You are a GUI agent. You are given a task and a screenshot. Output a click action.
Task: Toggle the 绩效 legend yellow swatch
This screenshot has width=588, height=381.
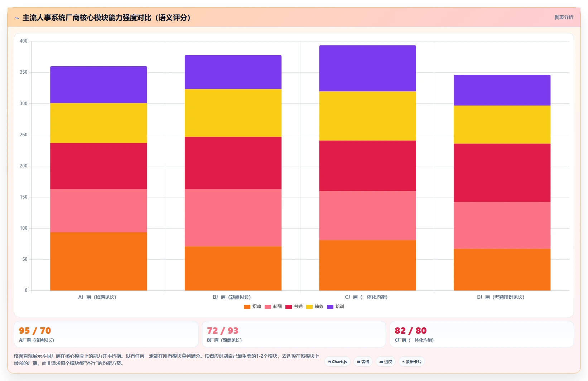click(309, 307)
